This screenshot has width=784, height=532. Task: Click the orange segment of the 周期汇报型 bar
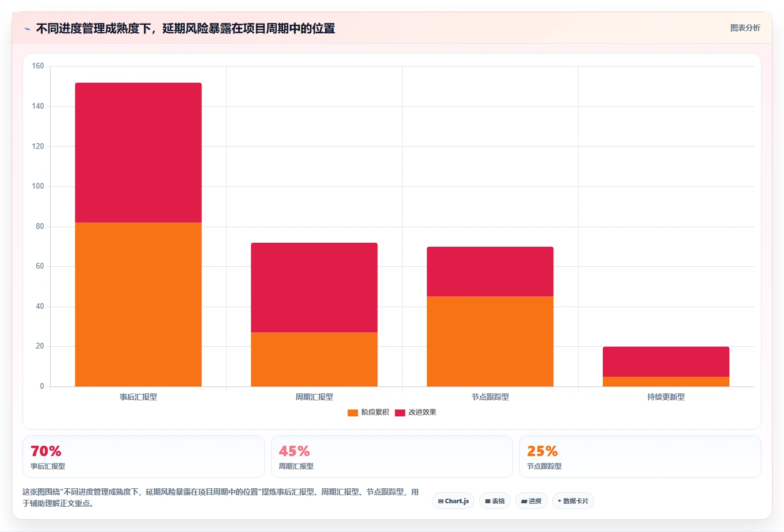314,359
